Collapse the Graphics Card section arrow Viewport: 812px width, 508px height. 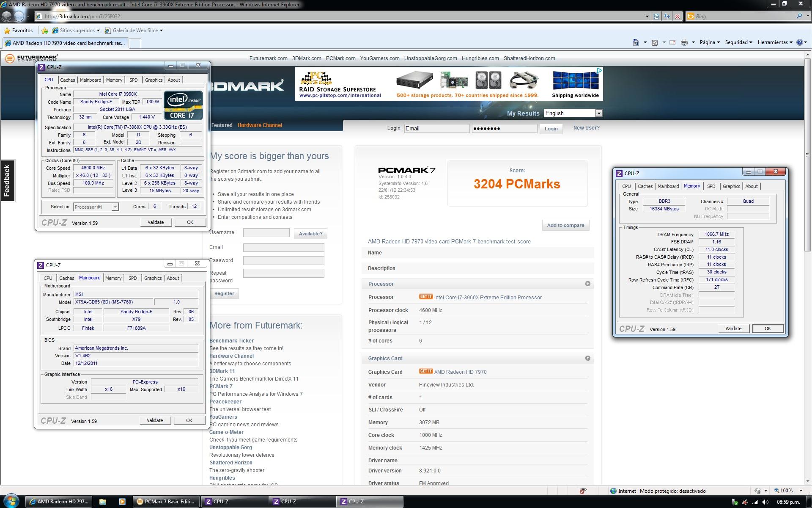click(x=587, y=358)
